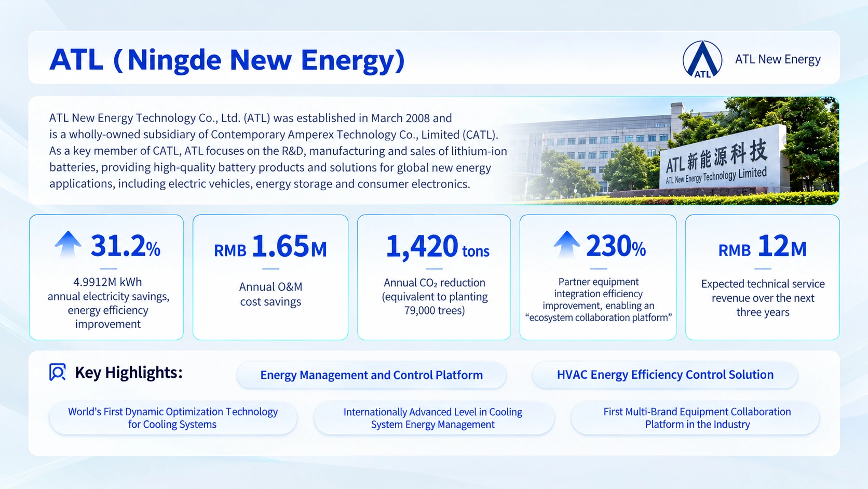Click World's First Dynamic Optimization Technology pill
Viewport: 868px width, 489px height.
(x=173, y=418)
